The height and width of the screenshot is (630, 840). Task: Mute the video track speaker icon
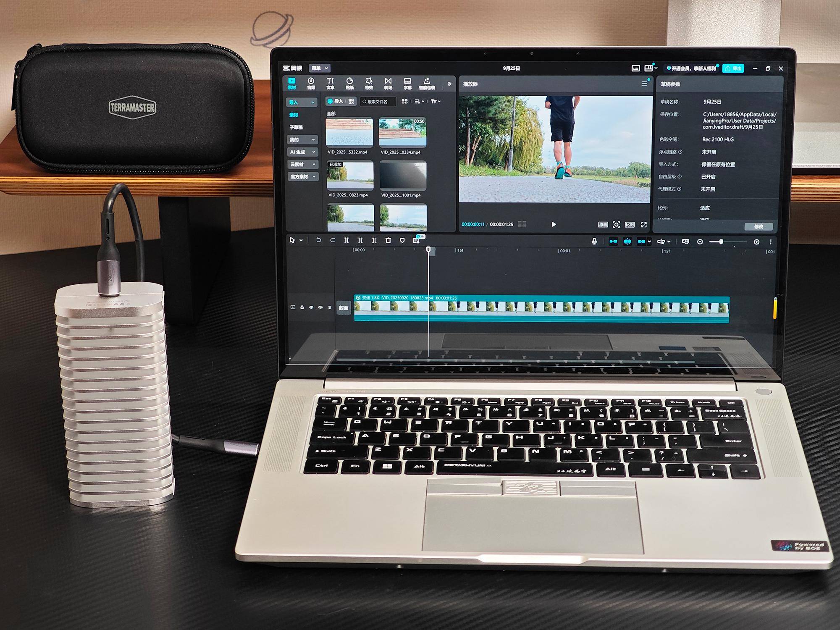click(x=320, y=307)
